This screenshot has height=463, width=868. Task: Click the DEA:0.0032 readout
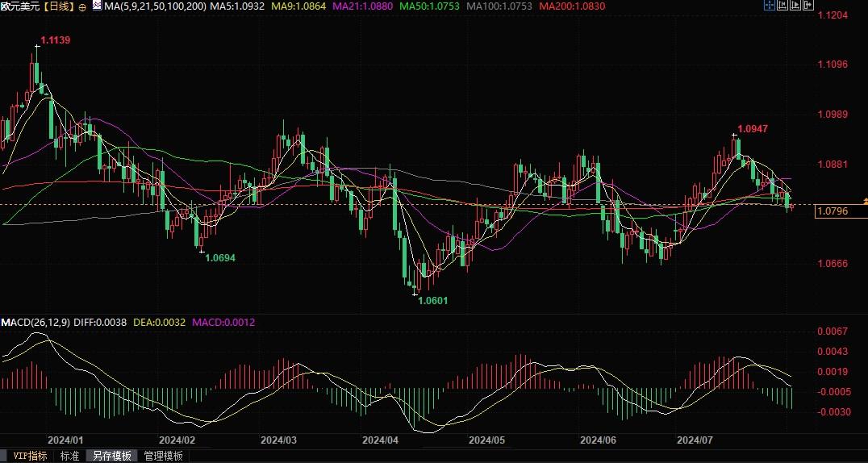click(x=160, y=322)
